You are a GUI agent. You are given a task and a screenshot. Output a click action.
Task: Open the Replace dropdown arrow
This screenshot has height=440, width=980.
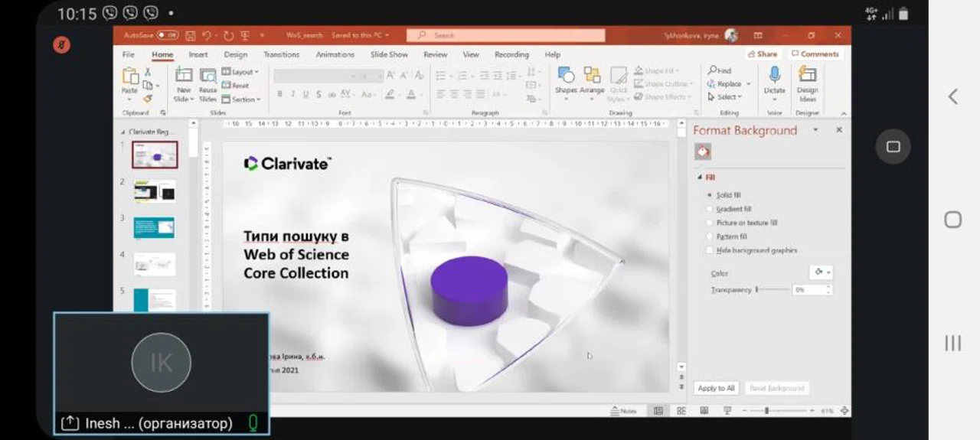[x=748, y=84]
